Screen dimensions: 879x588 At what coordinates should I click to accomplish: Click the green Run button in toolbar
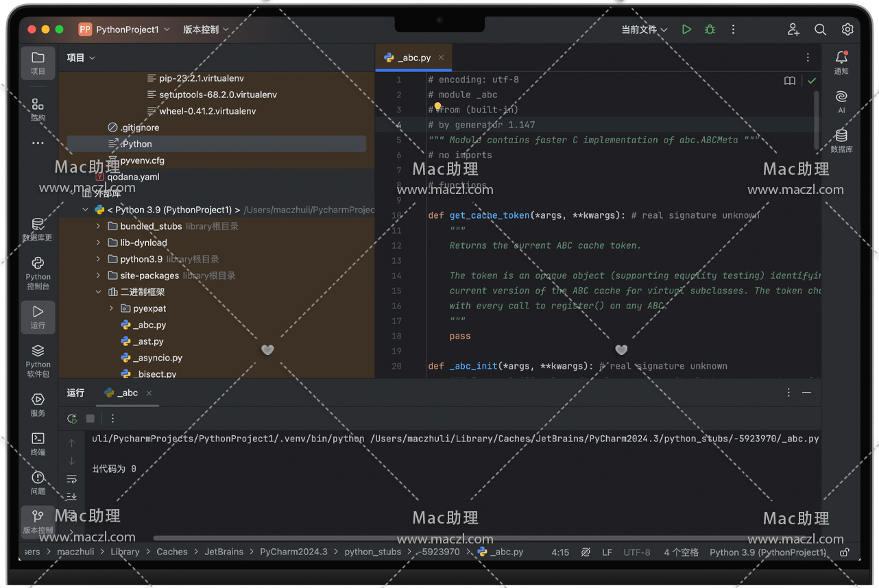686,29
